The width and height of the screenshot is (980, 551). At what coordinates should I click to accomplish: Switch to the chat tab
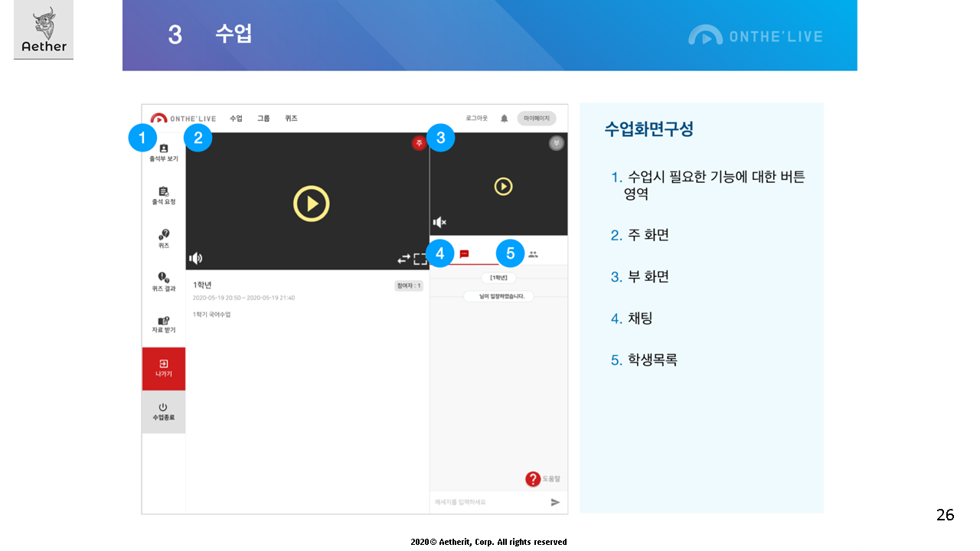pos(464,254)
